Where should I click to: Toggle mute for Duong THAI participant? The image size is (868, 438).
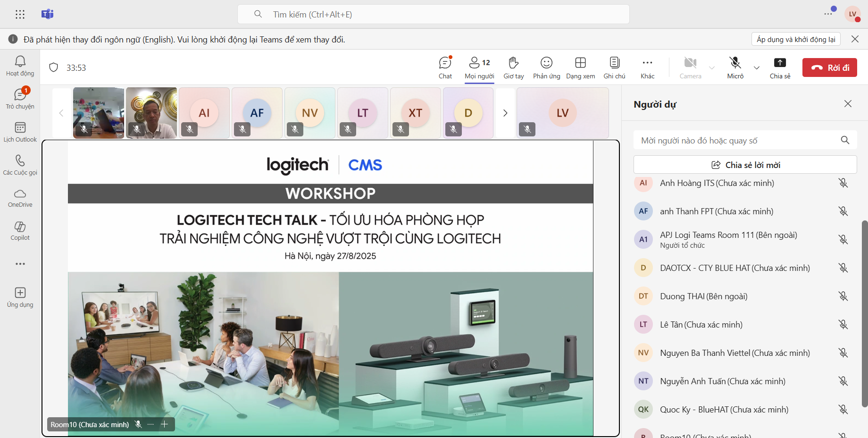(843, 296)
